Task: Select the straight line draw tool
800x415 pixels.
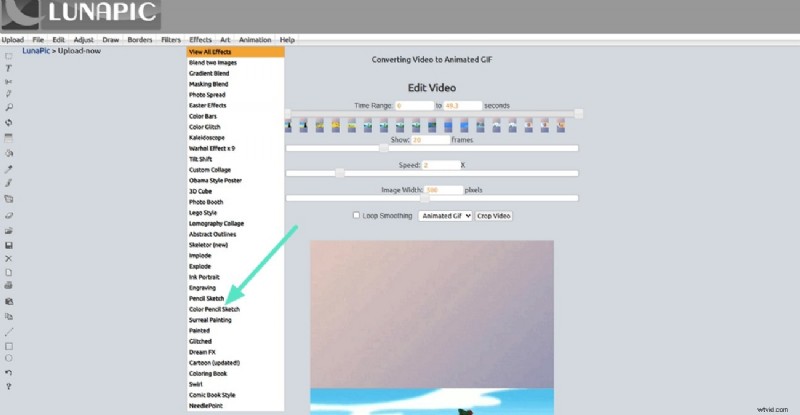Action: [9, 330]
